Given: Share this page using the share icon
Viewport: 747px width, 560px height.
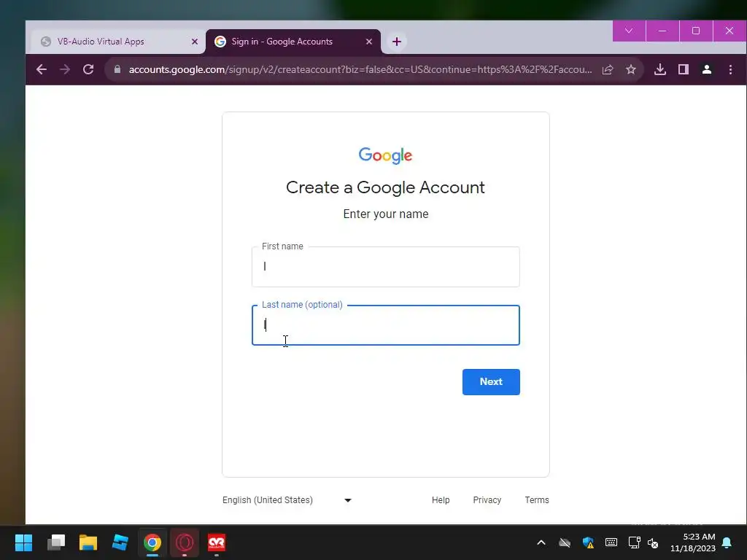Looking at the screenshot, I should pos(608,69).
